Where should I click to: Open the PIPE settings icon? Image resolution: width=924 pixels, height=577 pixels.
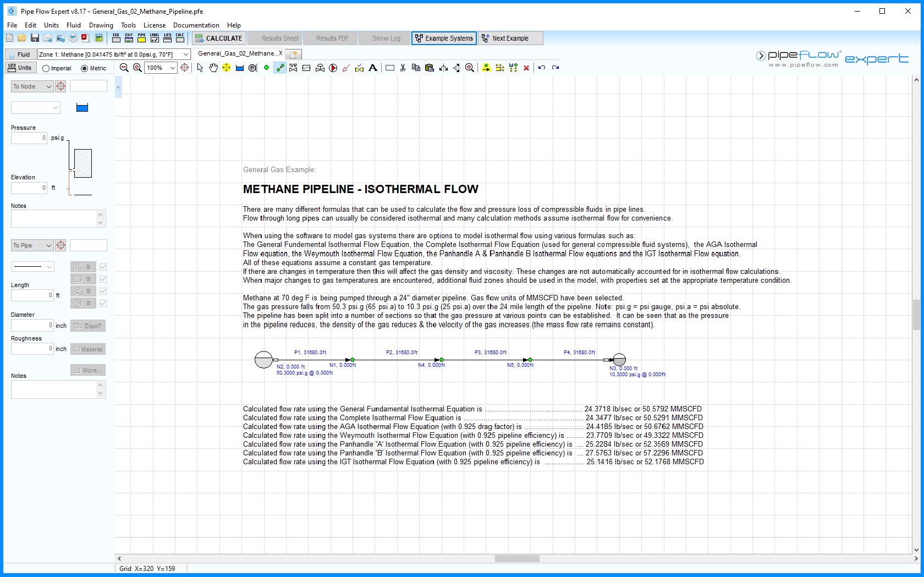[x=141, y=38]
